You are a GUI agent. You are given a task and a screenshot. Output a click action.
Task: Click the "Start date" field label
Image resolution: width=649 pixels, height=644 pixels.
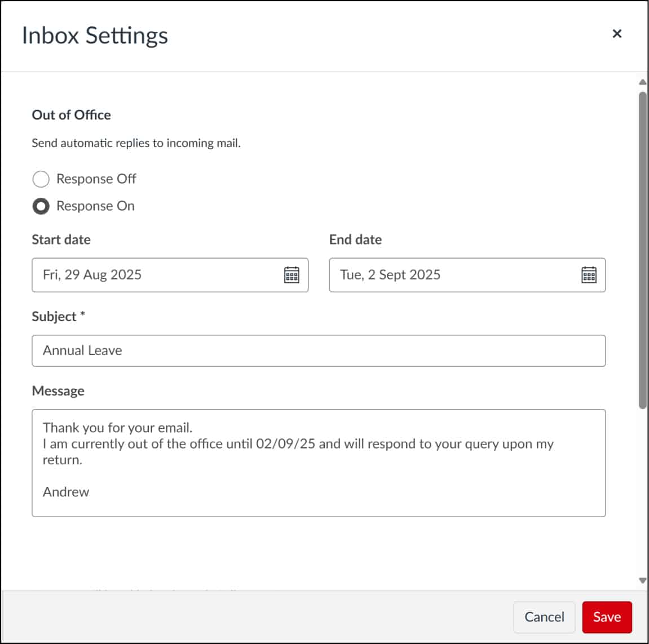click(61, 239)
